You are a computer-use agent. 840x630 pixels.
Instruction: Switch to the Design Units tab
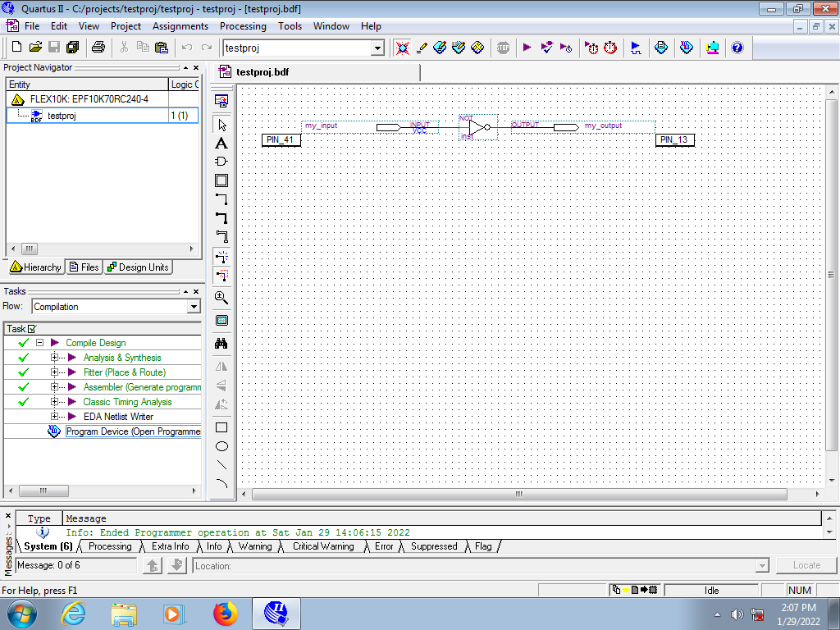tap(138, 267)
